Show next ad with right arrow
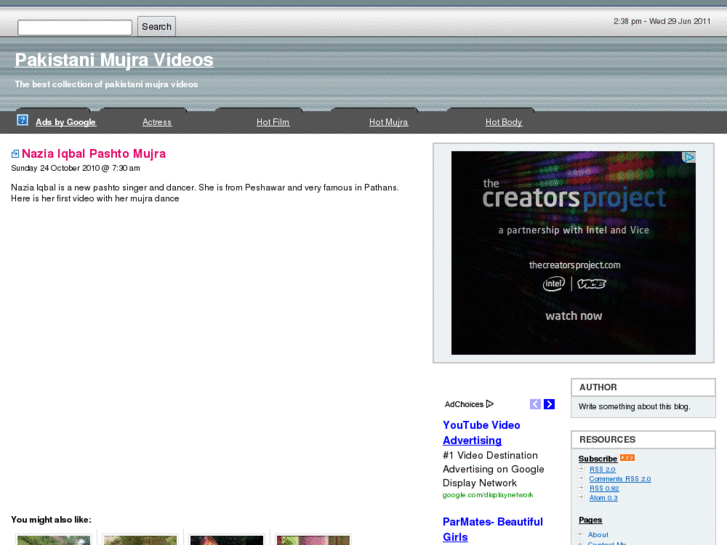Screen dimensions: 727x545 tap(549, 404)
